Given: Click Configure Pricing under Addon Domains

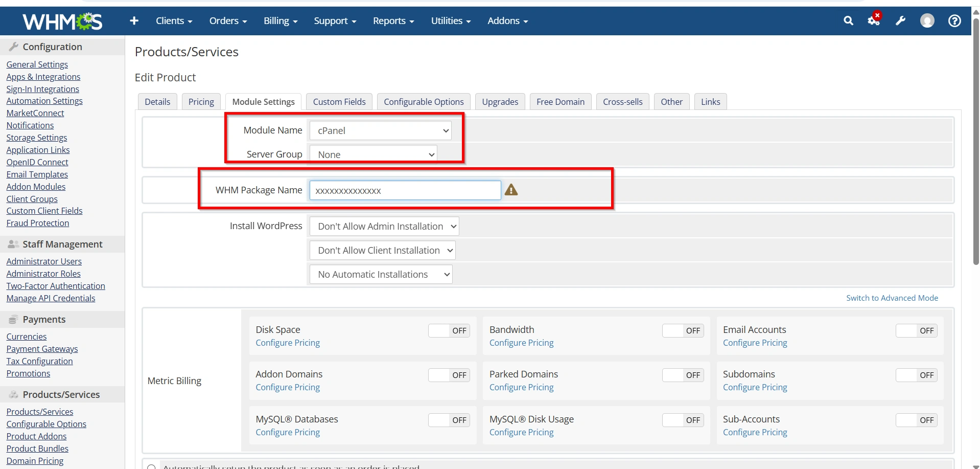Looking at the screenshot, I should point(288,387).
